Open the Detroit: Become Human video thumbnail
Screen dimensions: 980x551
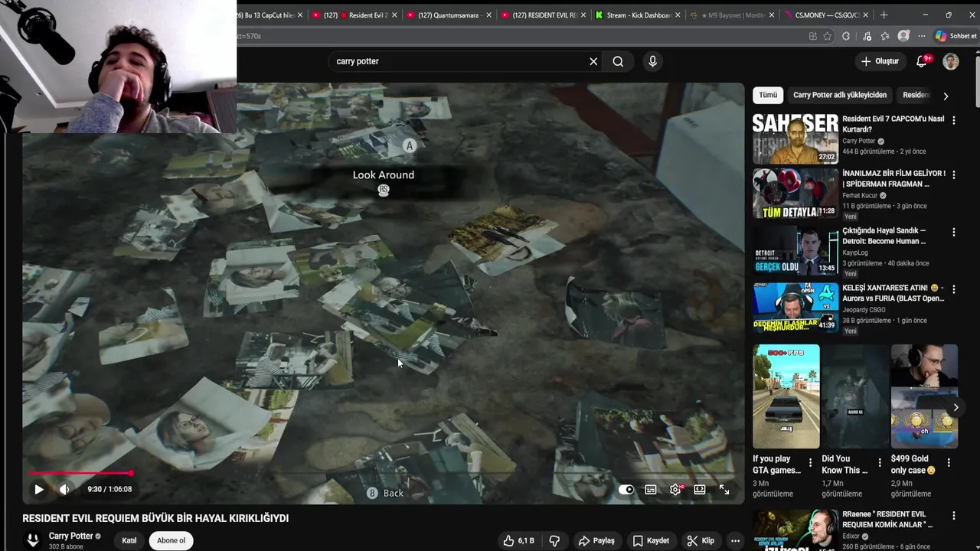(795, 249)
